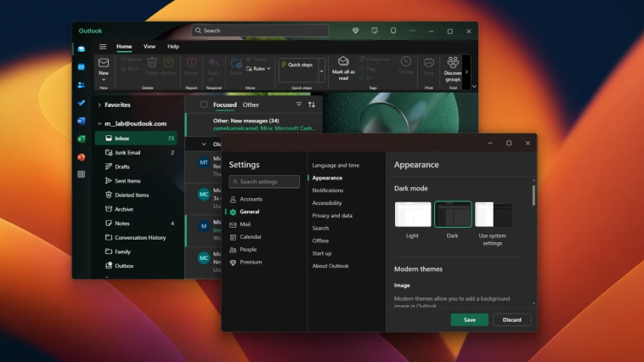Expand the Favorites folder group
The width and height of the screenshot is (644, 362).
point(99,105)
